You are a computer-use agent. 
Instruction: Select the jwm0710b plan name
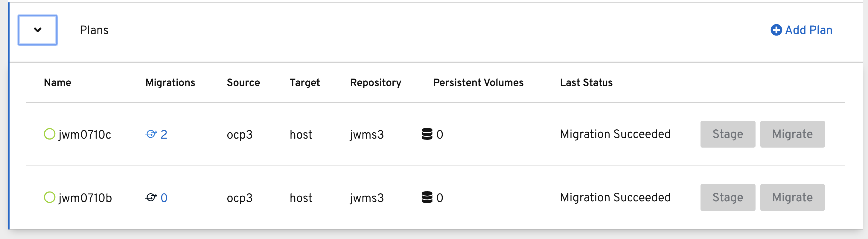point(85,198)
